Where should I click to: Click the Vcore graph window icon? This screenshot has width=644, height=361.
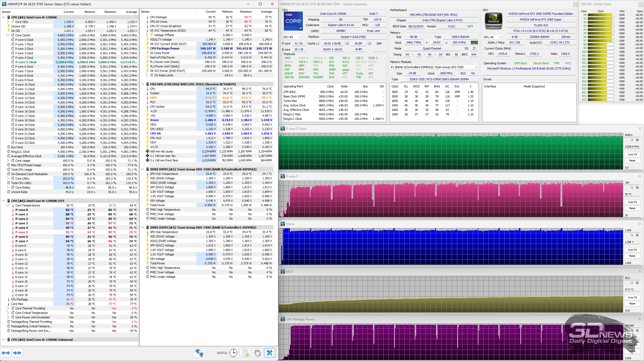pyautogui.click(x=283, y=224)
